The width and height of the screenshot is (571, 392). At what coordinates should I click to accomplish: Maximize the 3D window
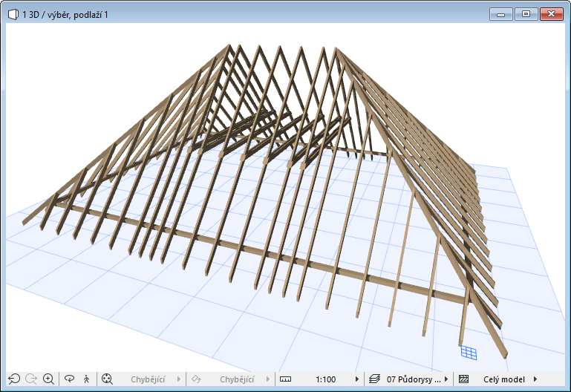tap(526, 14)
